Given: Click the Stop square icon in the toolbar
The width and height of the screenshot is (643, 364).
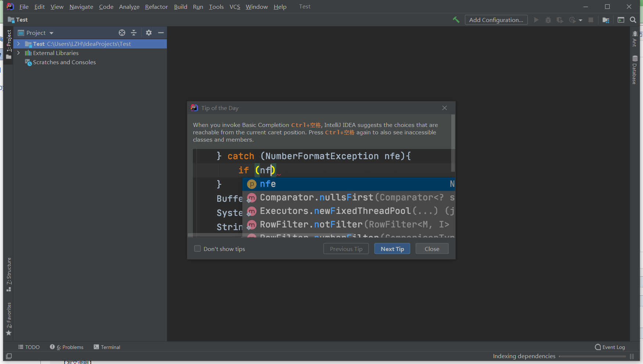Looking at the screenshot, I should pyautogui.click(x=591, y=20).
